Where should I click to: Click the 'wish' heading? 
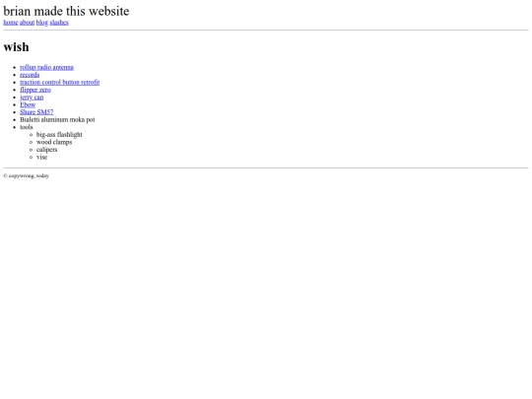[x=16, y=47]
